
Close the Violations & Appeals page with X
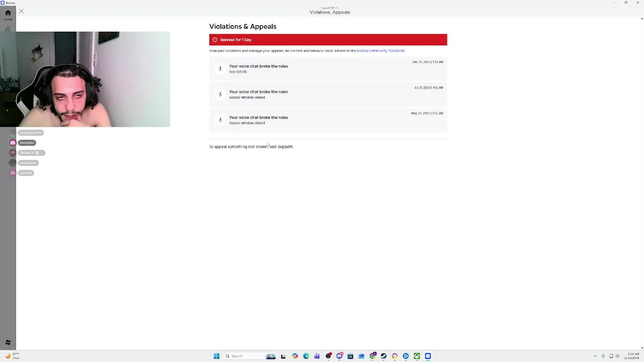click(x=21, y=11)
